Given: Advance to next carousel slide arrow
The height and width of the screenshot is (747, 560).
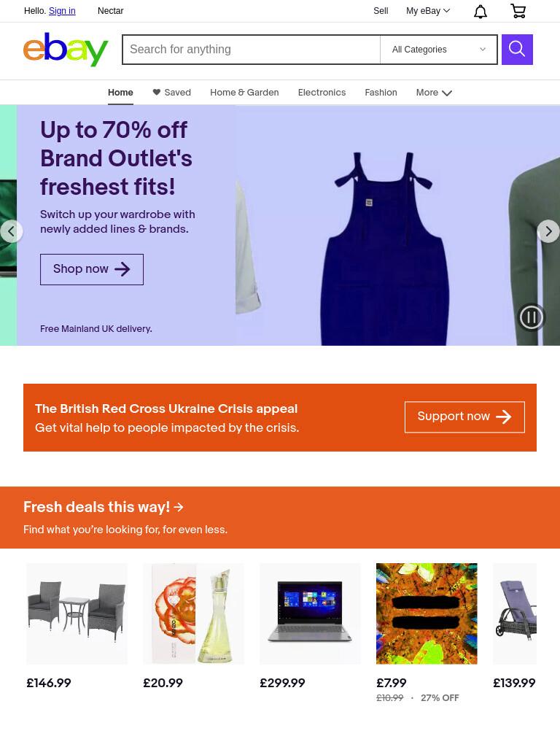Looking at the screenshot, I should click(548, 231).
